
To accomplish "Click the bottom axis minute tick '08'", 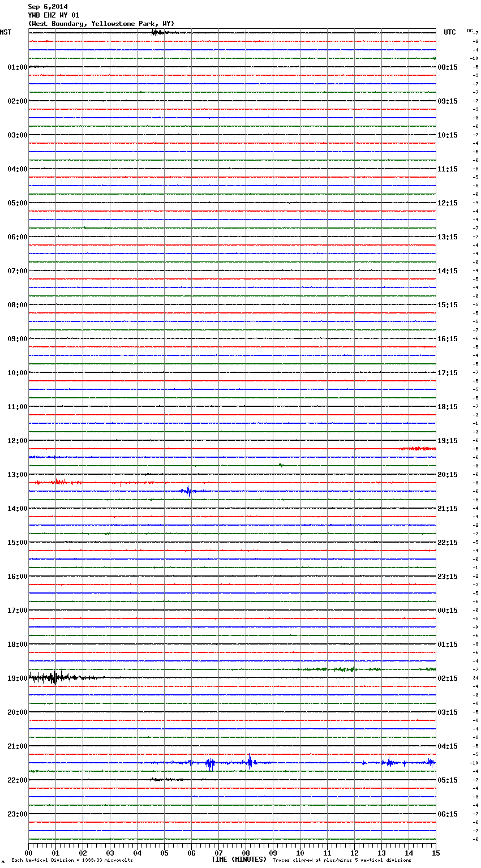I will click(x=246, y=853).
